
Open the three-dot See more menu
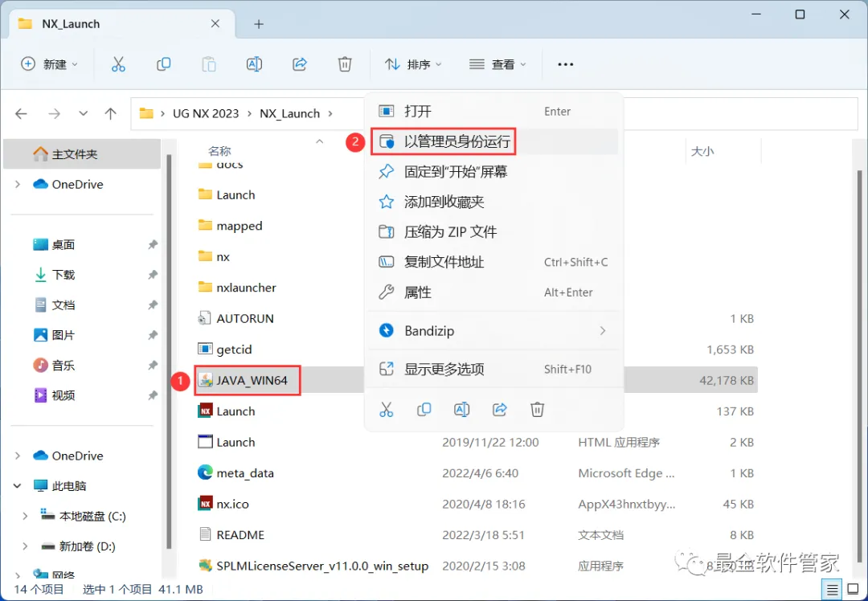pos(565,65)
